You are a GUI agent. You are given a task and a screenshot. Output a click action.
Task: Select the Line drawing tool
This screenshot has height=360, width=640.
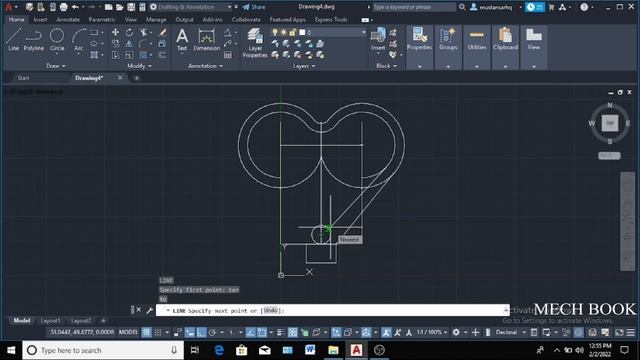[13, 40]
